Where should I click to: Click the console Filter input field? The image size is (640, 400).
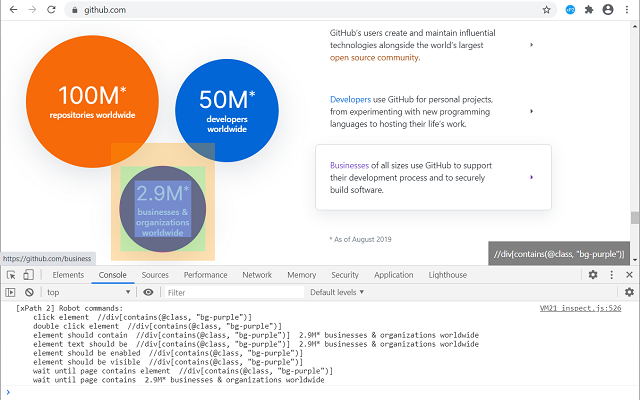[234, 292]
